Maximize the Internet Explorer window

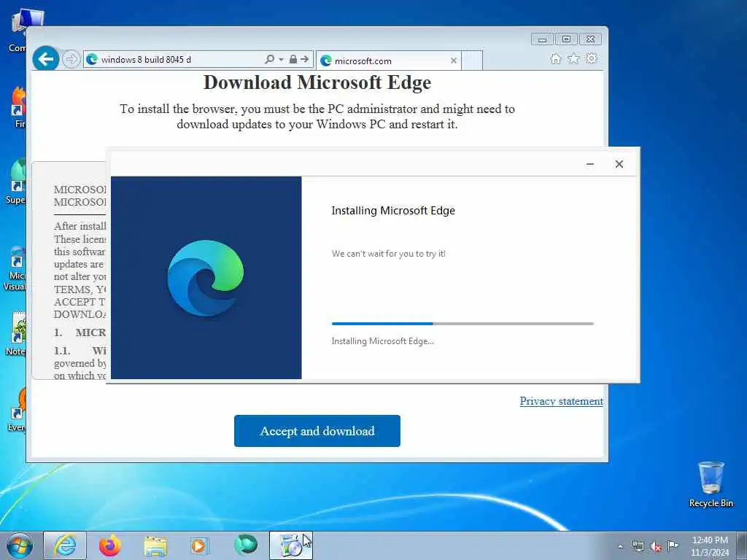(566, 39)
